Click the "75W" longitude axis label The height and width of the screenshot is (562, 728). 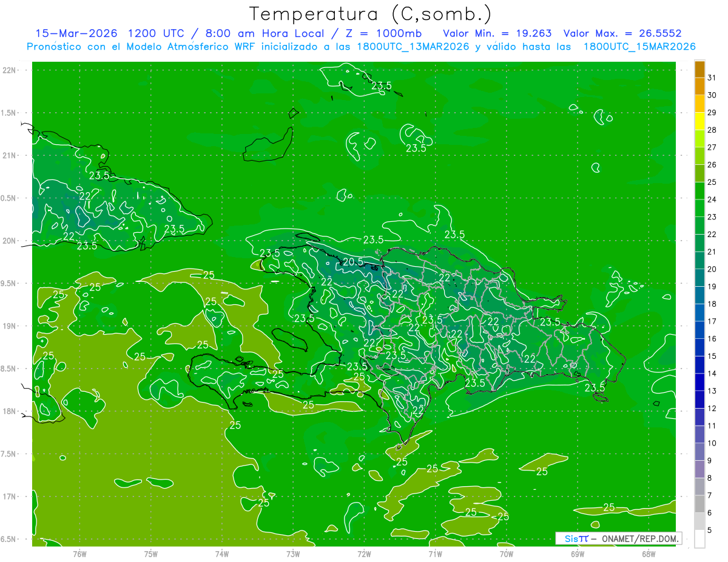150,554
